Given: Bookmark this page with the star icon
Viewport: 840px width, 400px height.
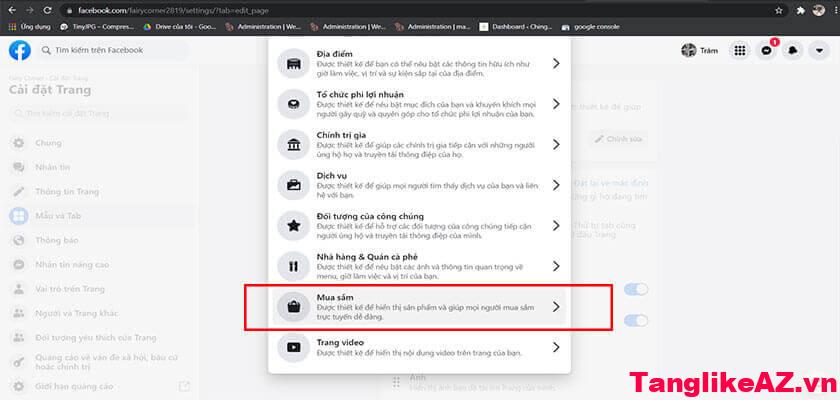Looking at the screenshot, I should click(x=779, y=10).
